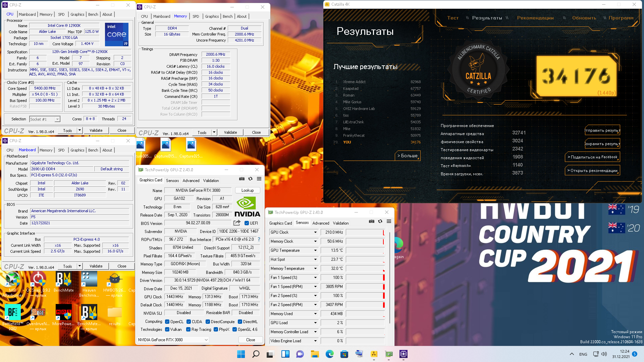Launch Microsoft Edge from taskbar

[329, 354]
